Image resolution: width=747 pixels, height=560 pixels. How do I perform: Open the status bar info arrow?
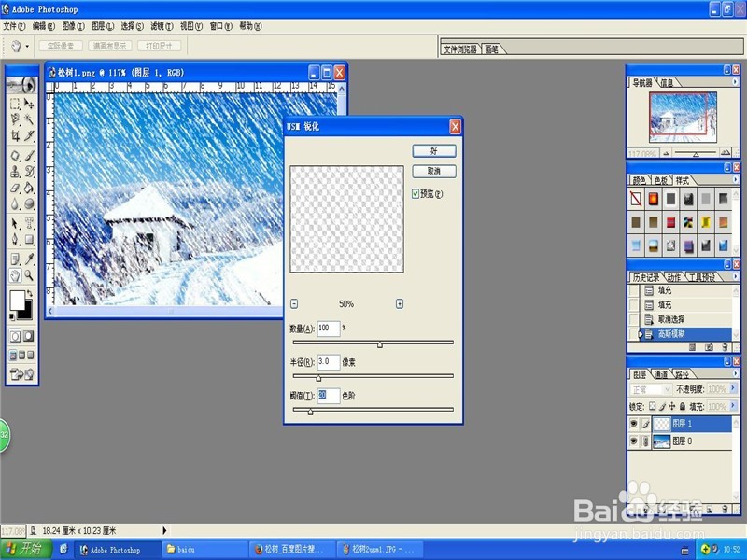[x=164, y=530]
